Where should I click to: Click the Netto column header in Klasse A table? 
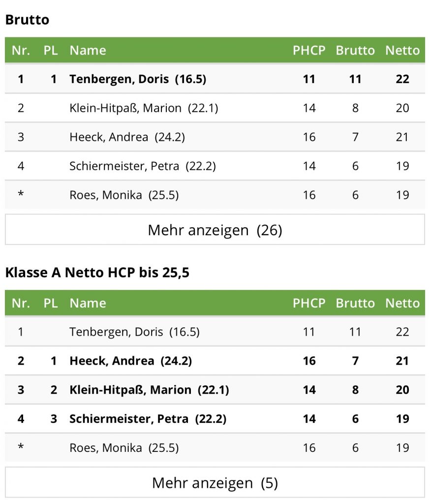(x=402, y=303)
